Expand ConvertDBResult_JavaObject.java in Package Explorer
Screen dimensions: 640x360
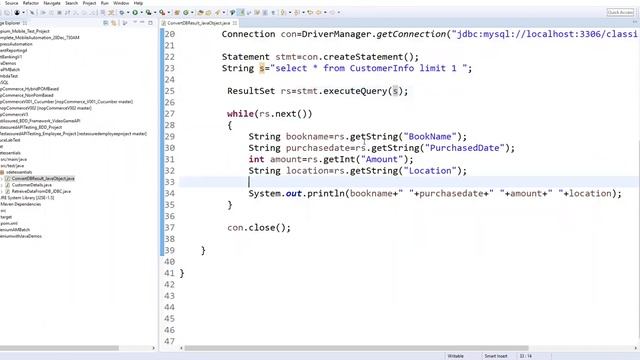coord(2,179)
